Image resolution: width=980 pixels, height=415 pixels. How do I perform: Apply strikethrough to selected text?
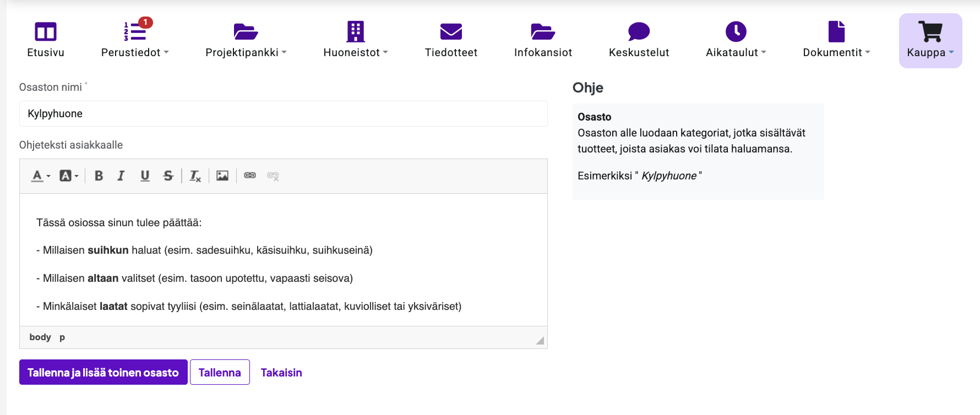168,176
